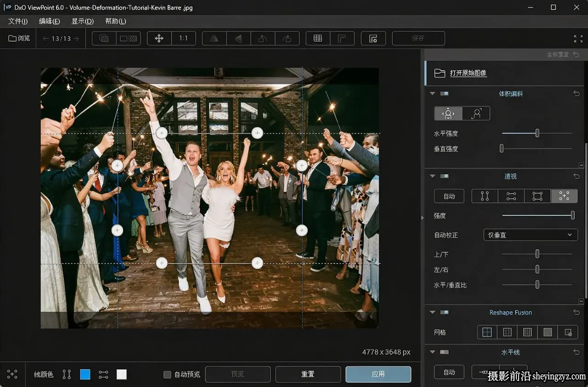The image size is (588, 387).
Task: Collapse the 水平线 panel triangle
Action: (432, 352)
